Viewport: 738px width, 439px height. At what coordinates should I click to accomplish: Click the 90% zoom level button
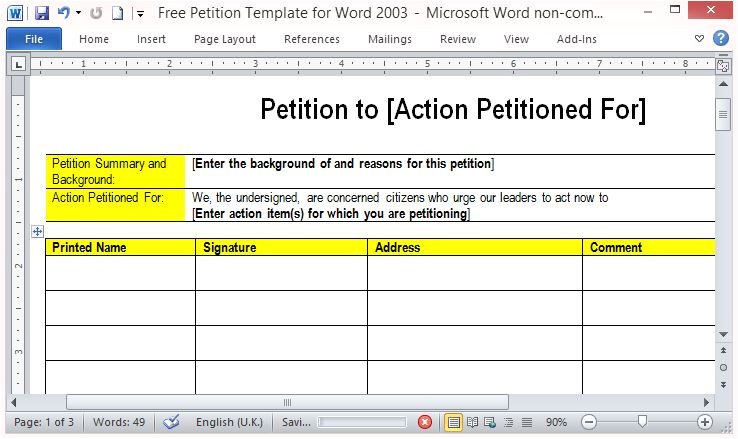[x=557, y=422]
